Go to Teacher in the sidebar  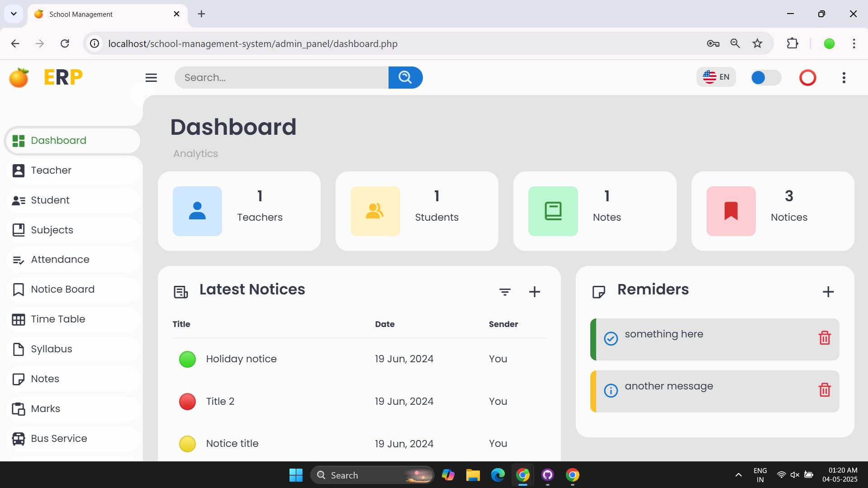click(x=72, y=171)
